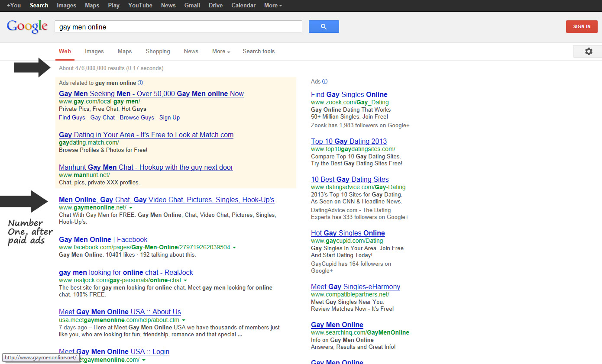The image size is (602, 364).
Task: Click the Sign Up sitelink under first ad
Action: pyautogui.click(x=169, y=117)
